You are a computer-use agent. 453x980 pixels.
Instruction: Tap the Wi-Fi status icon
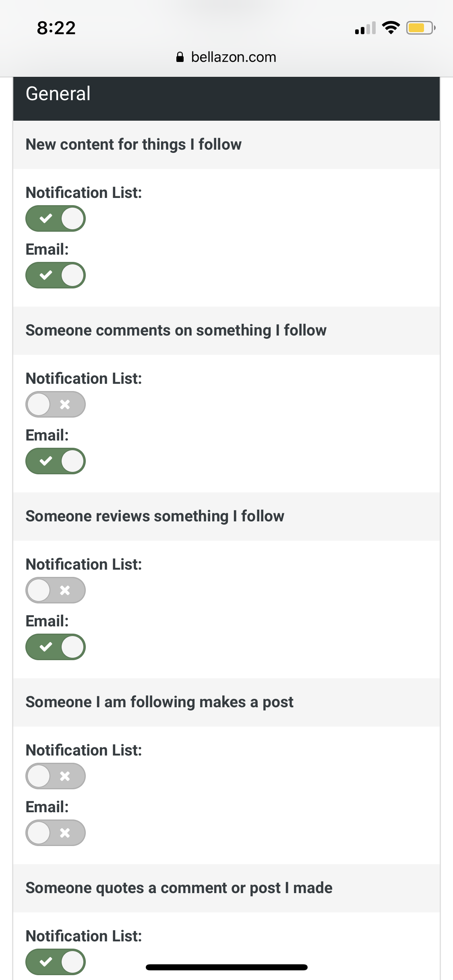pos(391,28)
